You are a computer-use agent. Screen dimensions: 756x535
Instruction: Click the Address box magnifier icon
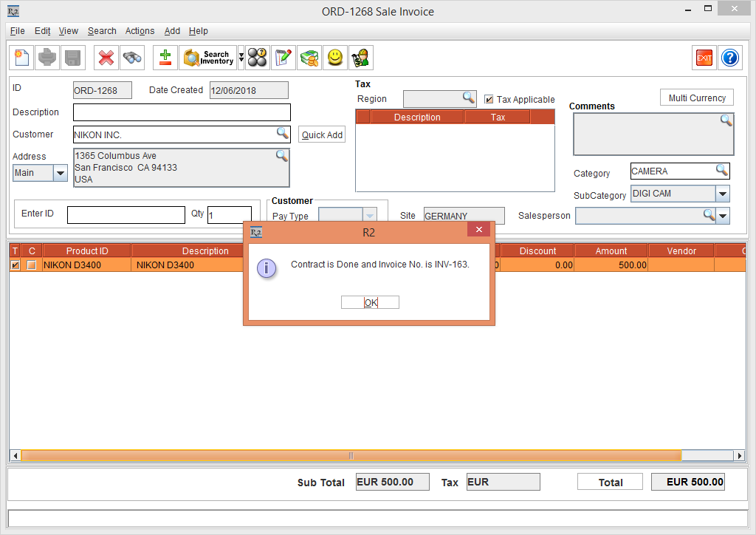point(281,155)
